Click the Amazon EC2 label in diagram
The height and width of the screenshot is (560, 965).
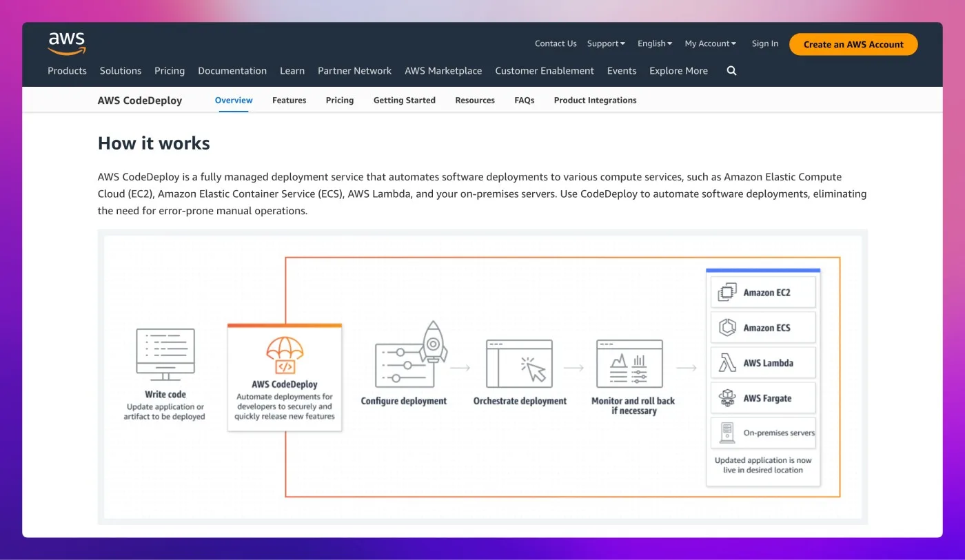tap(766, 293)
